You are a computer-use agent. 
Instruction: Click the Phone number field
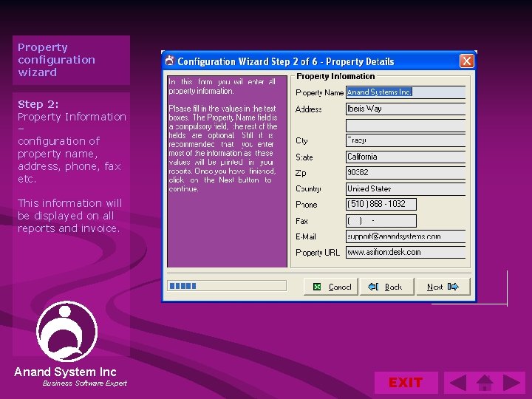click(x=381, y=204)
